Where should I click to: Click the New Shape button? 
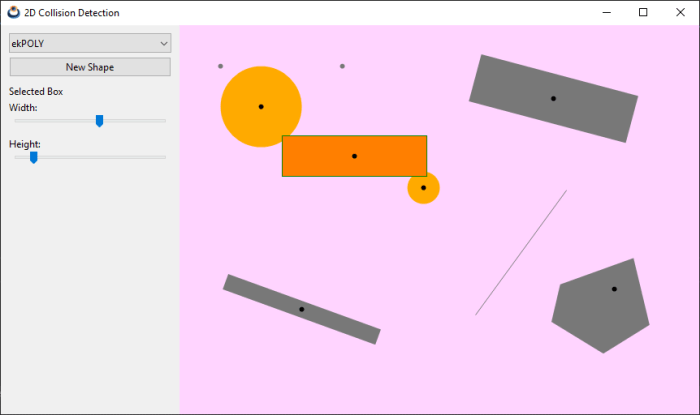90,67
